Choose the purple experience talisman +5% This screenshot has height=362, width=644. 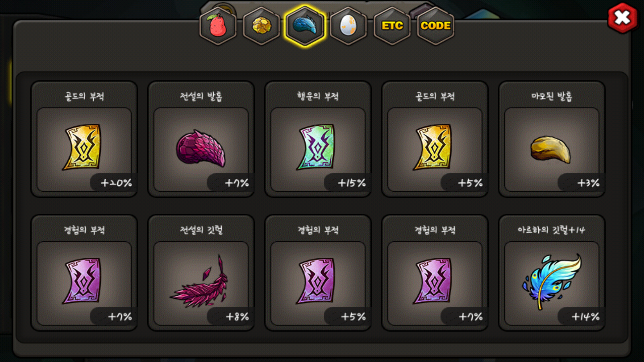click(318, 273)
